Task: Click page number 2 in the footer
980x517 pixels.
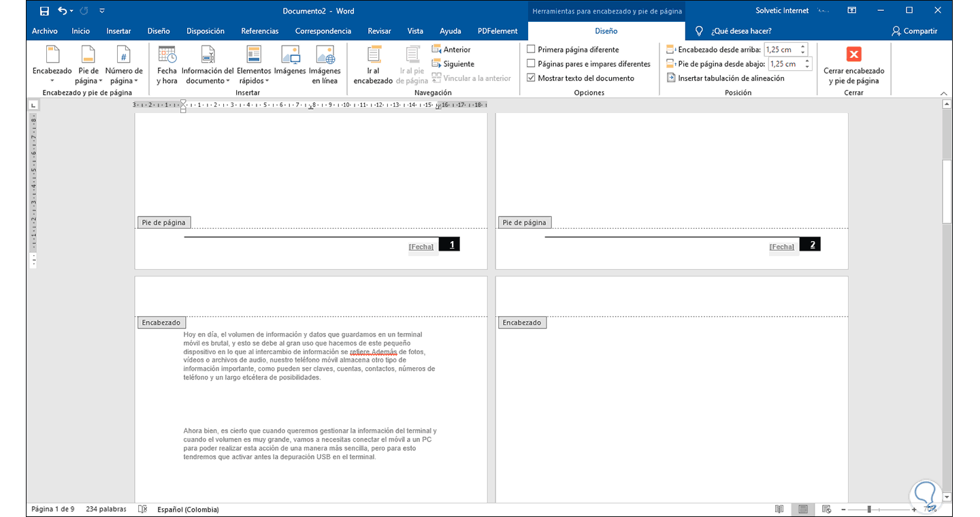Action: coord(812,245)
